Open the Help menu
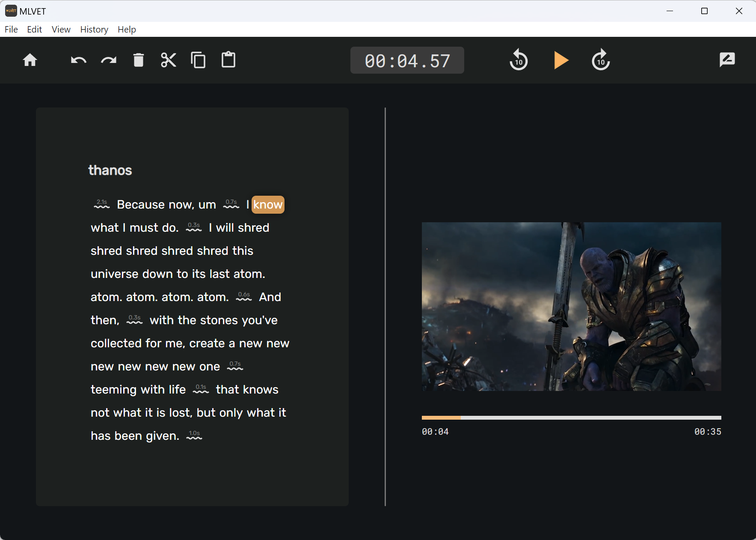Viewport: 756px width, 540px height. 127,29
